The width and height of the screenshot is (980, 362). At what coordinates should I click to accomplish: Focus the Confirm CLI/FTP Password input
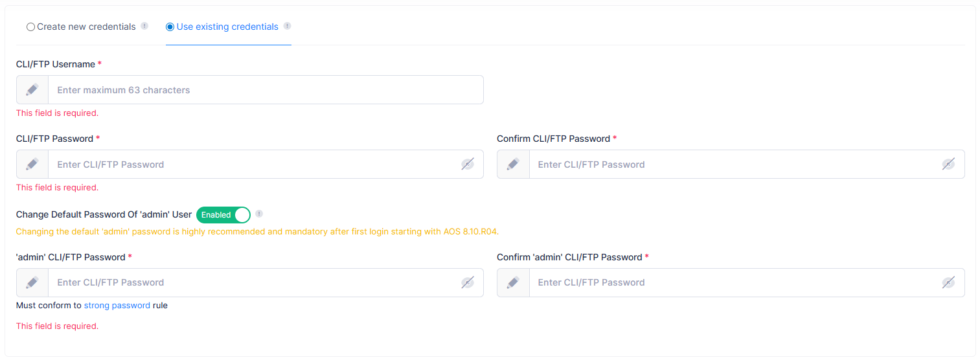pyautogui.click(x=732, y=164)
